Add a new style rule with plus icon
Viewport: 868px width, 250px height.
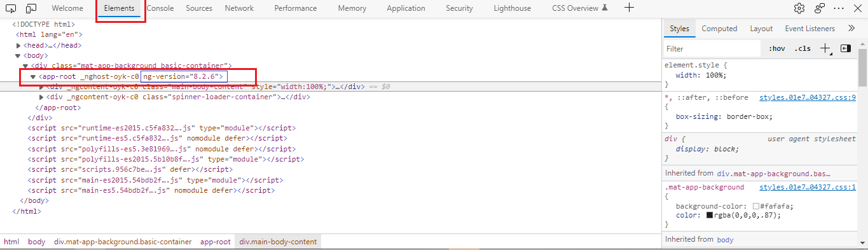click(825, 48)
